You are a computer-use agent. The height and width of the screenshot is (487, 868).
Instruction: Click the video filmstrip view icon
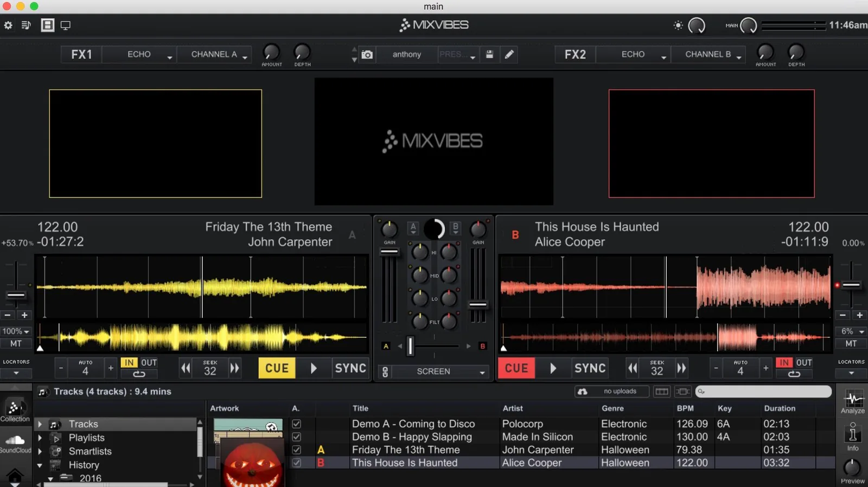click(x=48, y=25)
